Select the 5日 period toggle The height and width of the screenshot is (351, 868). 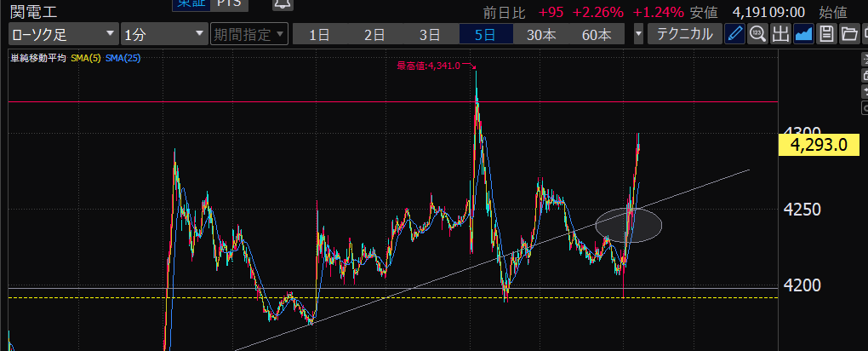click(486, 35)
